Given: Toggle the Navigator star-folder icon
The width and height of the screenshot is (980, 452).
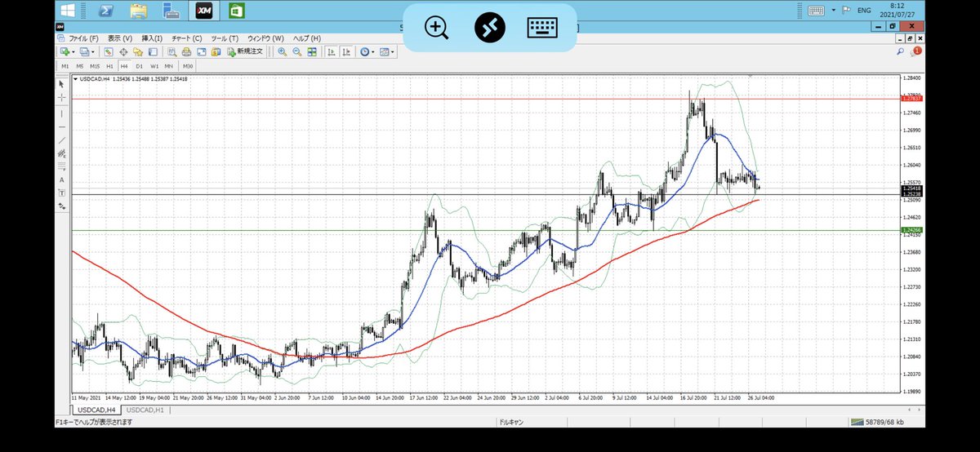Looking at the screenshot, I should tap(138, 51).
